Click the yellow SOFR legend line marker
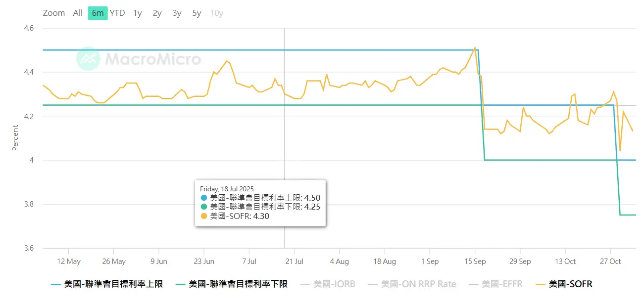Viewport: 644px width, 303px height. pos(541,284)
